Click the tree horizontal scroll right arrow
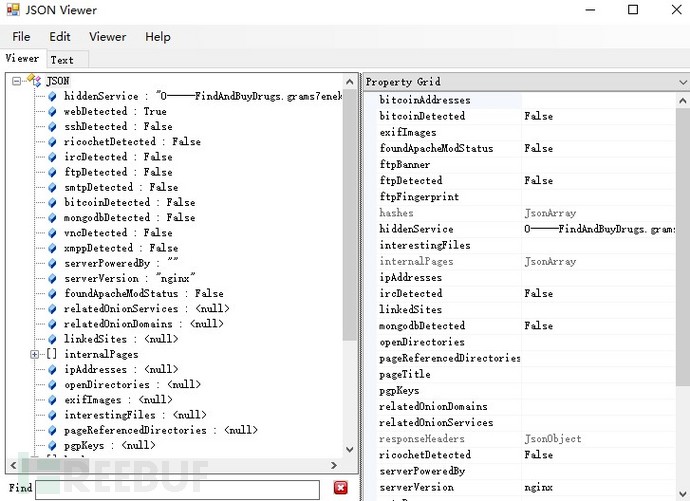The width and height of the screenshot is (690, 501). click(334, 465)
